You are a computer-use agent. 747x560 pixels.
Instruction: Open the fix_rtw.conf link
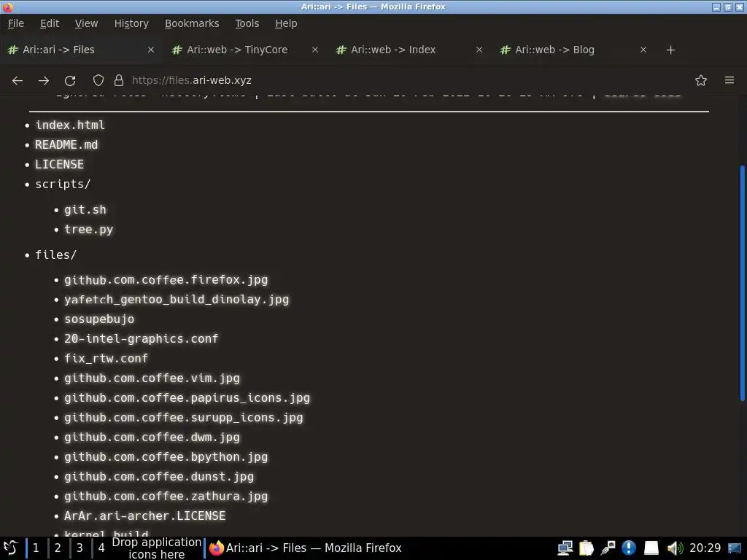[107, 359]
